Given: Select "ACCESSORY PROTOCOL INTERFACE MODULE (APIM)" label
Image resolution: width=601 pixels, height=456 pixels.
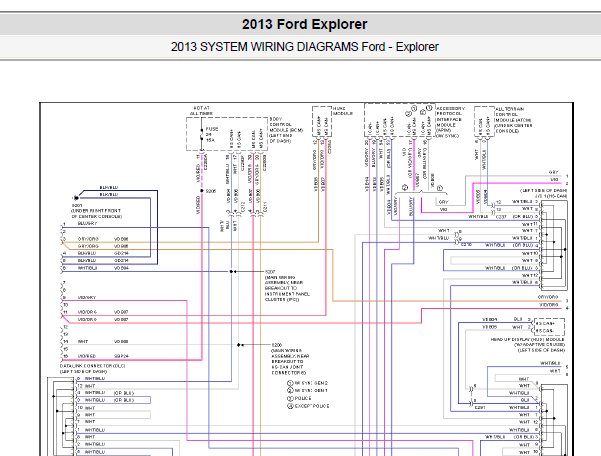Looking at the screenshot, I should click(450, 119).
